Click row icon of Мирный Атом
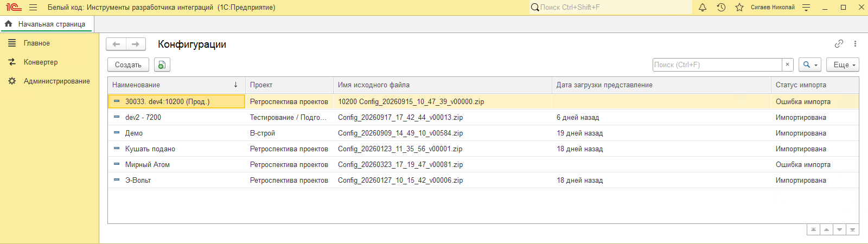 point(117,164)
